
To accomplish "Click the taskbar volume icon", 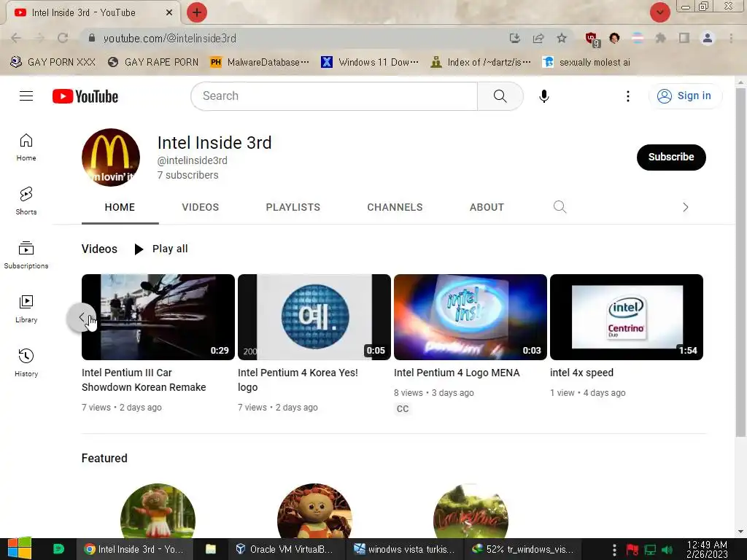I will tap(667, 550).
